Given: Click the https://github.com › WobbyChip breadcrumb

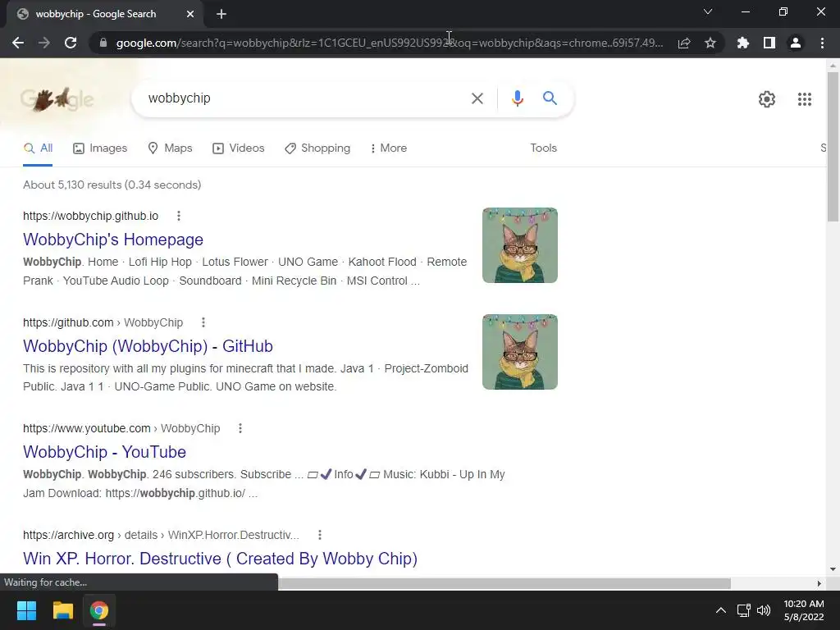Looking at the screenshot, I should click(103, 322).
